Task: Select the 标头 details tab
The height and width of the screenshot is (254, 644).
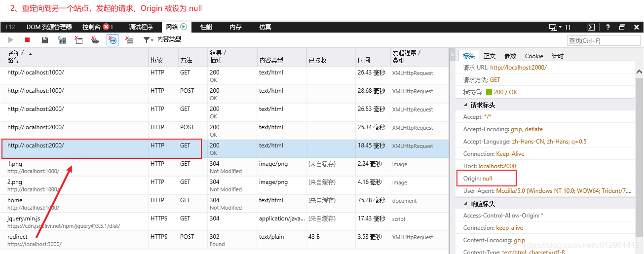Action: 469,56
